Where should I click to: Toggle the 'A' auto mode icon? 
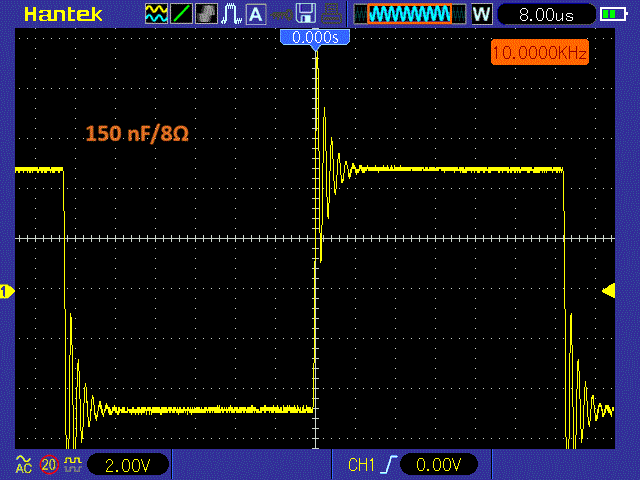click(x=256, y=13)
